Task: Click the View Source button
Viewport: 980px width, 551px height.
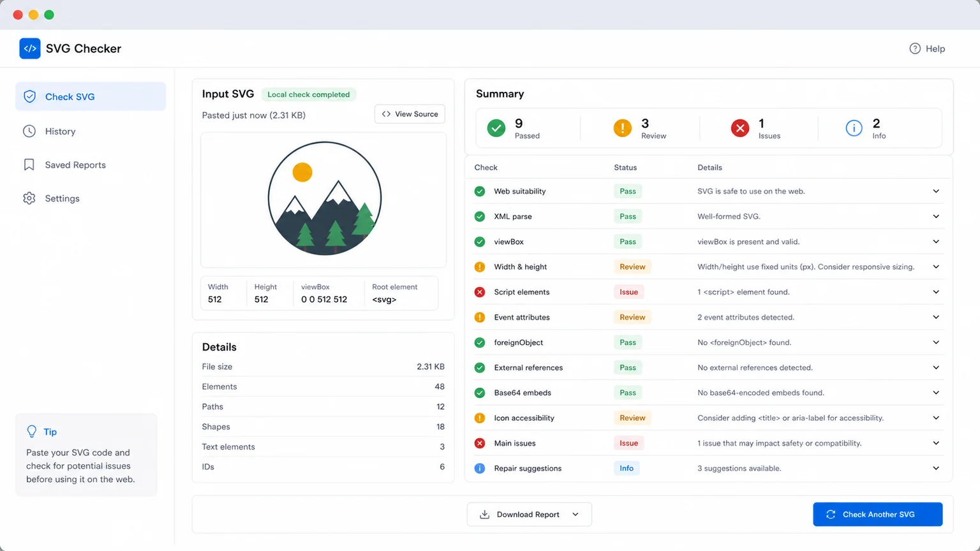Action: (410, 114)
